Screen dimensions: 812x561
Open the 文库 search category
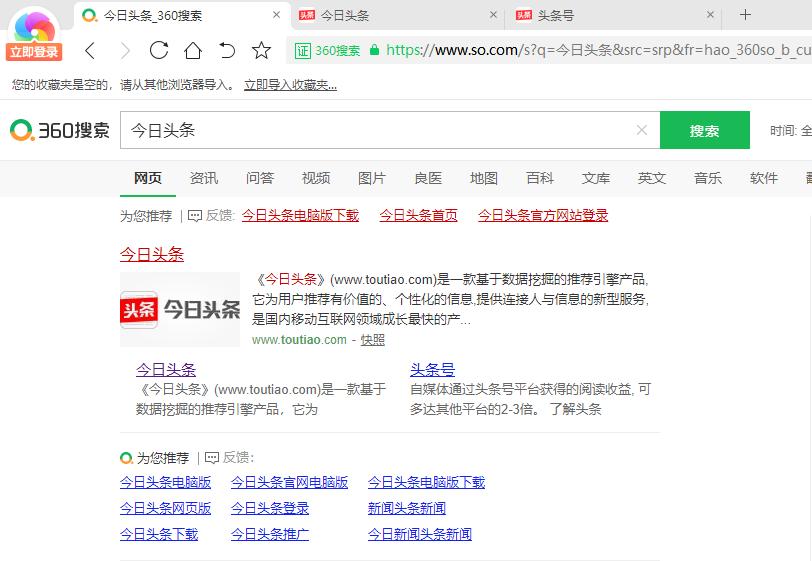click(x=596, y=178)
